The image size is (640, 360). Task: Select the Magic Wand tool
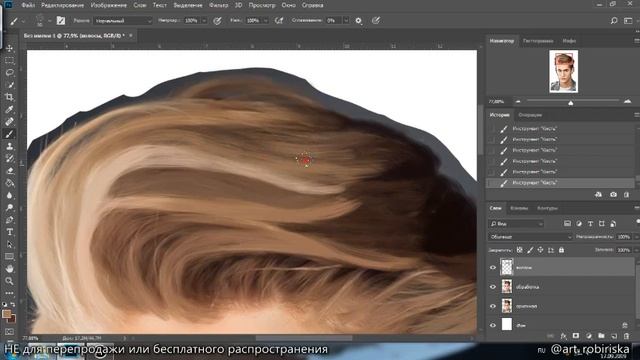pos(9,85)
